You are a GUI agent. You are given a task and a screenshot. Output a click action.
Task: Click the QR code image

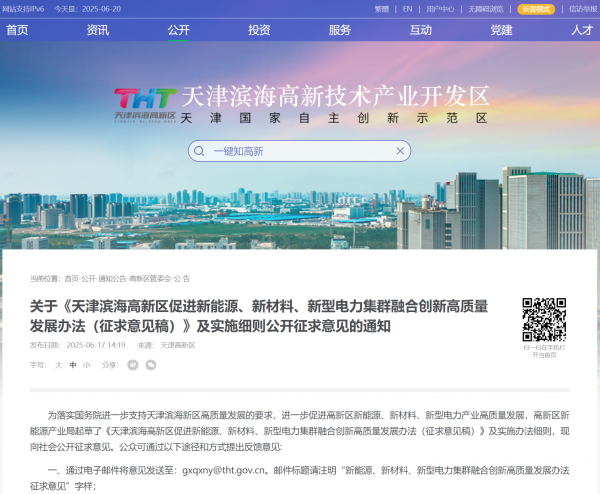tap(544, 320)
